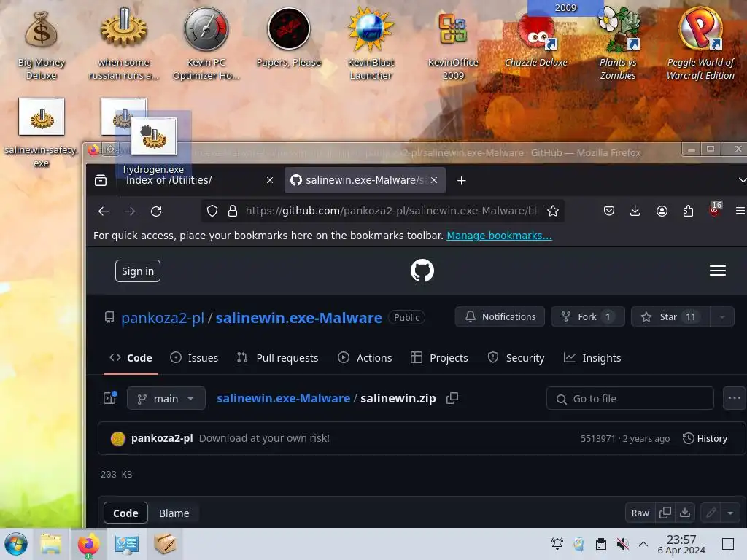The height and width of the screenshot is (560, 747).
Task: Open Peggle World of Warcraft Edition shortcut
Action: click(x=700, y=44)
